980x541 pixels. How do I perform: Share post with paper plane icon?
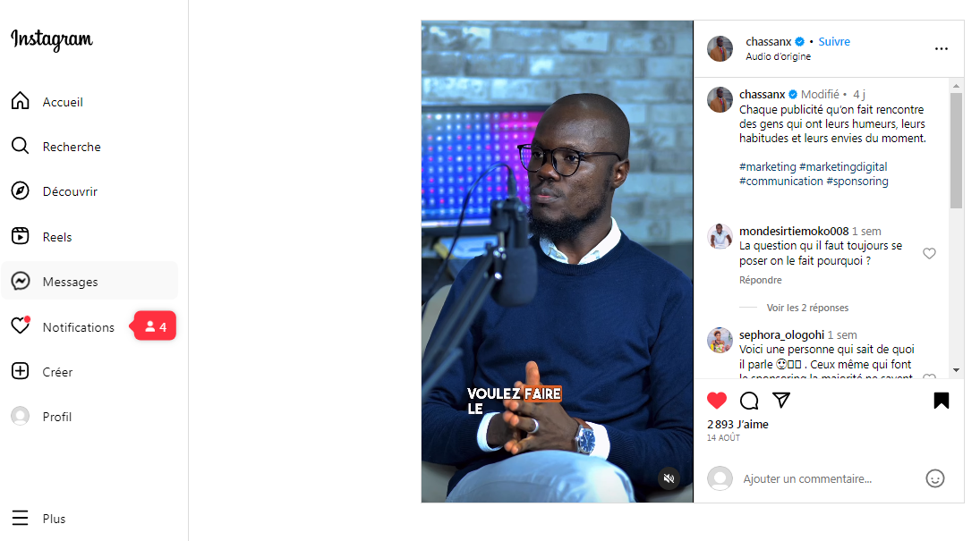[x=781, y=400]
